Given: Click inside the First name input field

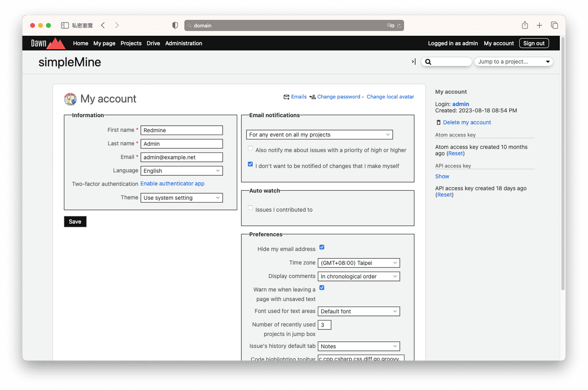Looking at the screenshot, I should pos(181,130).
